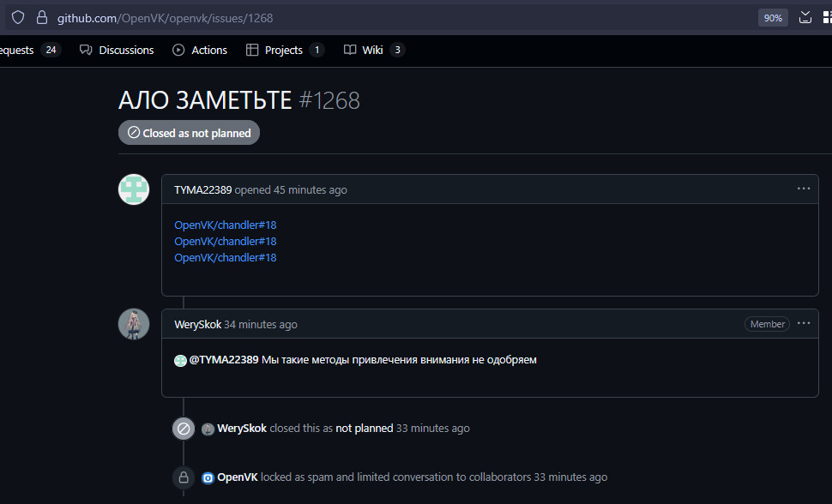Open WerySkok's avatar profile picture
The image size is (832, 504).
click(x=134, y=324)
